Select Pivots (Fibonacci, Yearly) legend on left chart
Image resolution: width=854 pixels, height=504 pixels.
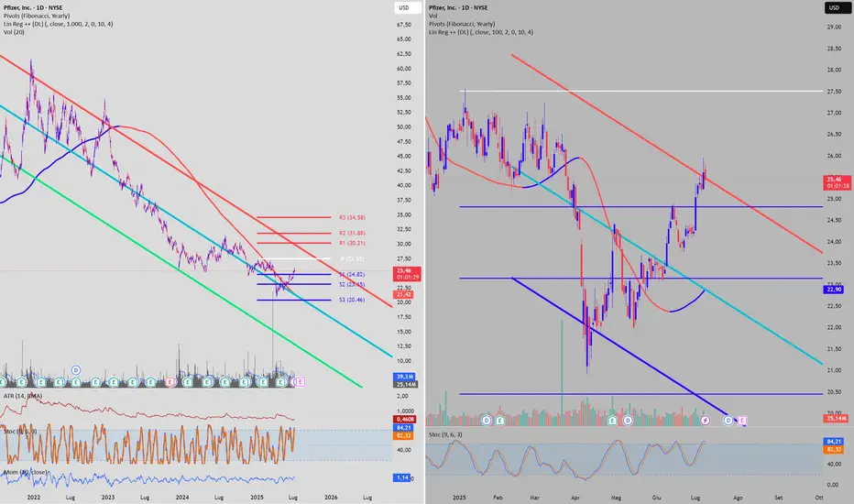[37, 16]
